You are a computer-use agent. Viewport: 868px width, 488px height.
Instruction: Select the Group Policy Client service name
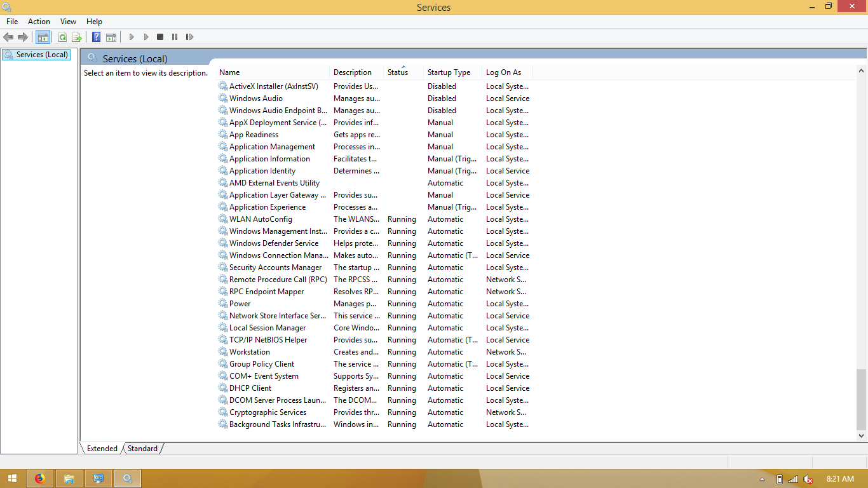(x=262, y=364)
